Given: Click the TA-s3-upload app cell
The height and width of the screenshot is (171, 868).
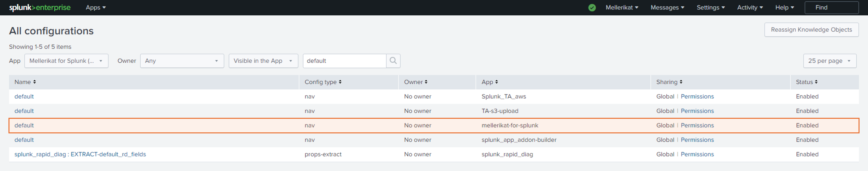Looking at the screenshot, I should [x=500, y=111].
